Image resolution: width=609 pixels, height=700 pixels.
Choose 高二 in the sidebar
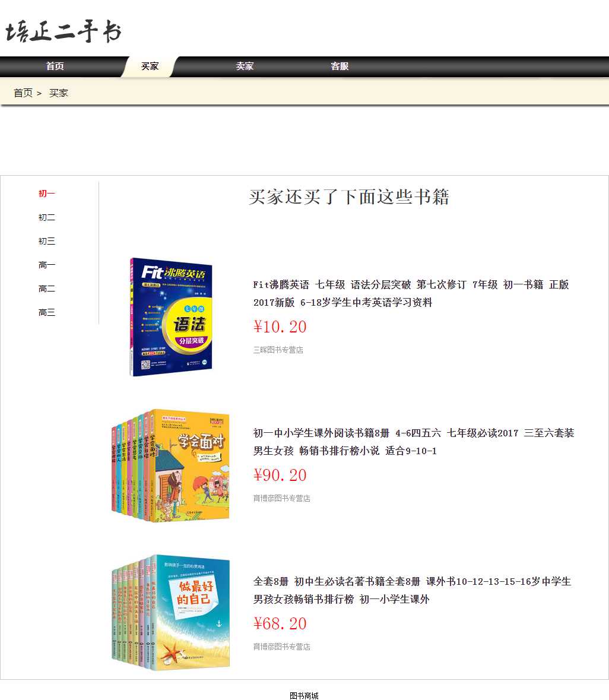(x=47, y=289)
